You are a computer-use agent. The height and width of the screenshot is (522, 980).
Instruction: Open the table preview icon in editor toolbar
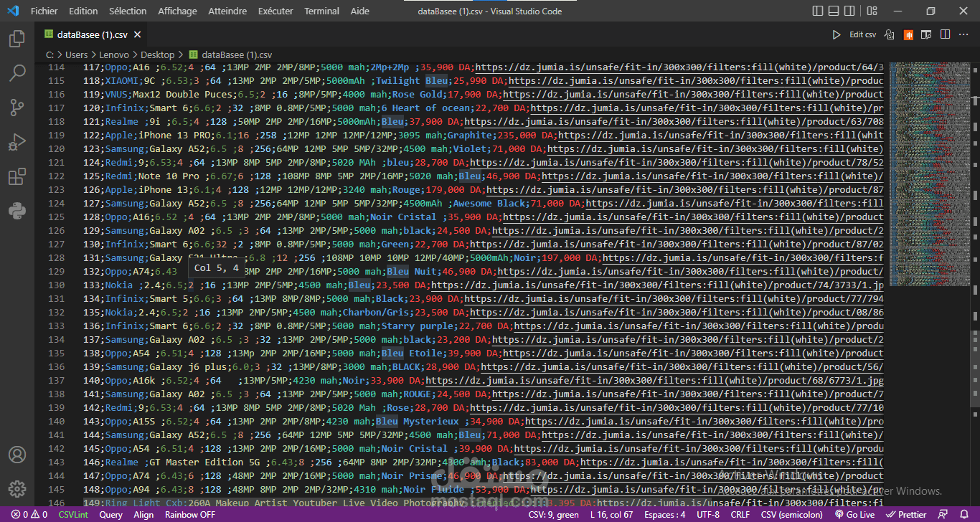click(x=926, y=34)
